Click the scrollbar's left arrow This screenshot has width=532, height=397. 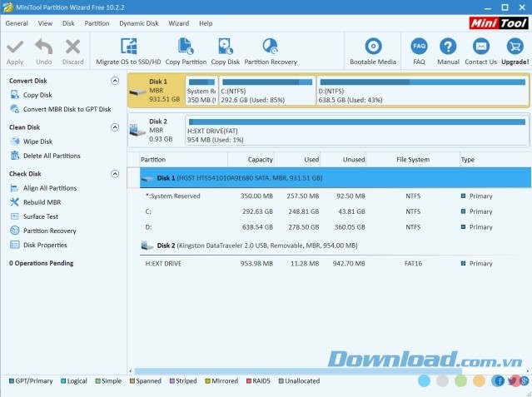[x=131, y=371]
